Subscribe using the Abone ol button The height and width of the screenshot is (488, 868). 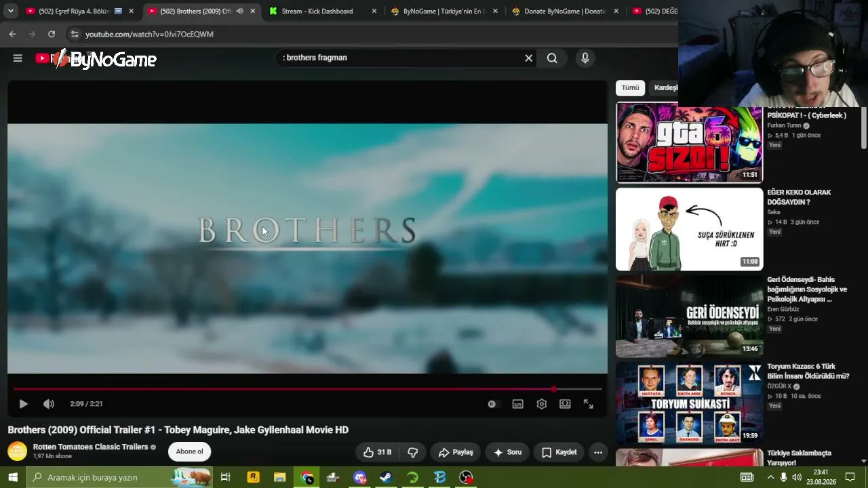click(189, 451)
